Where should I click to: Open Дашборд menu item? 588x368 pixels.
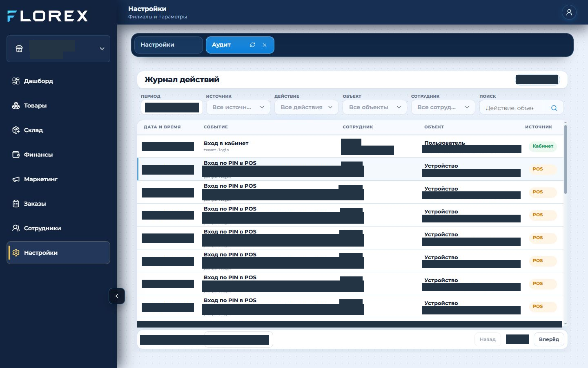pyautogui.click(x=58, y=81)
